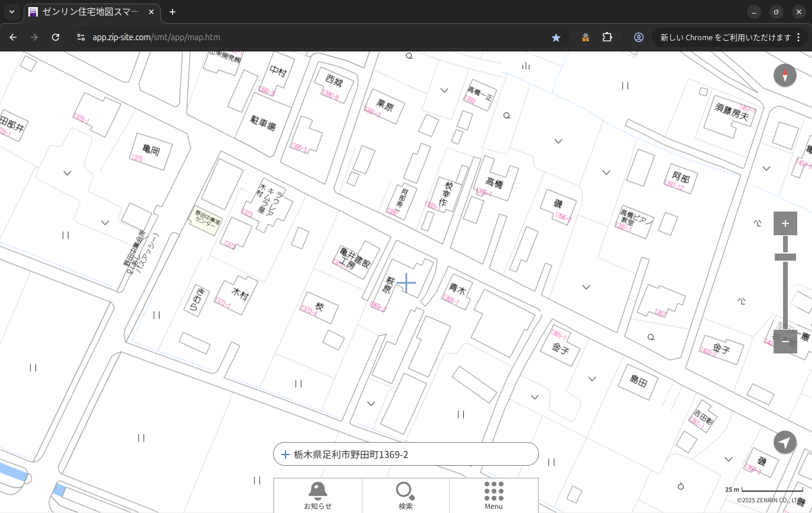Select the address 栃木県足利市野田町1369-2 field
The image size is (812, 513).
(x=405, y=454)
